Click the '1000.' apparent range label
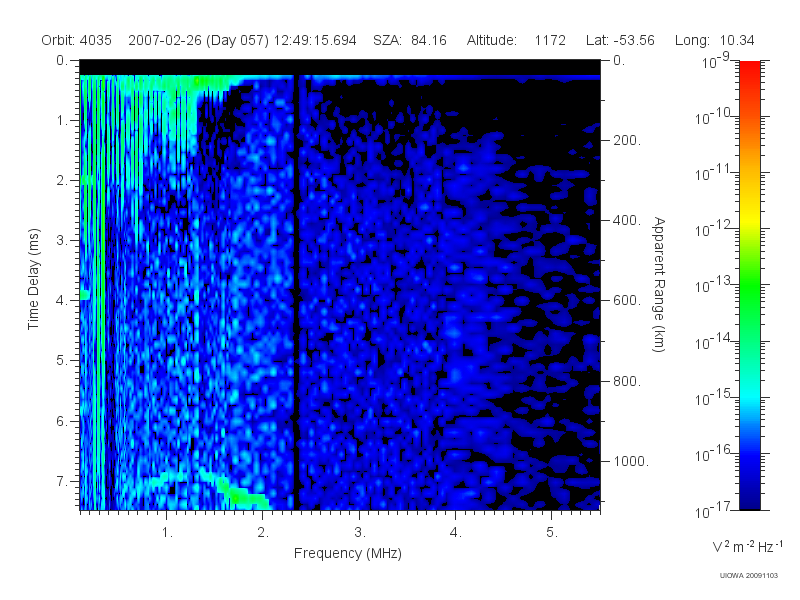 (631, 461)
